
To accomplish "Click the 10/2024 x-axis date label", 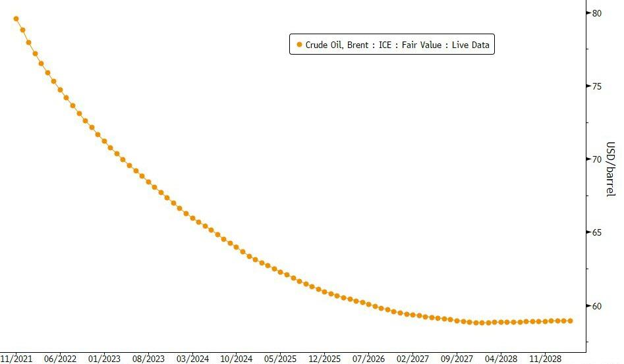I will 237,359.
